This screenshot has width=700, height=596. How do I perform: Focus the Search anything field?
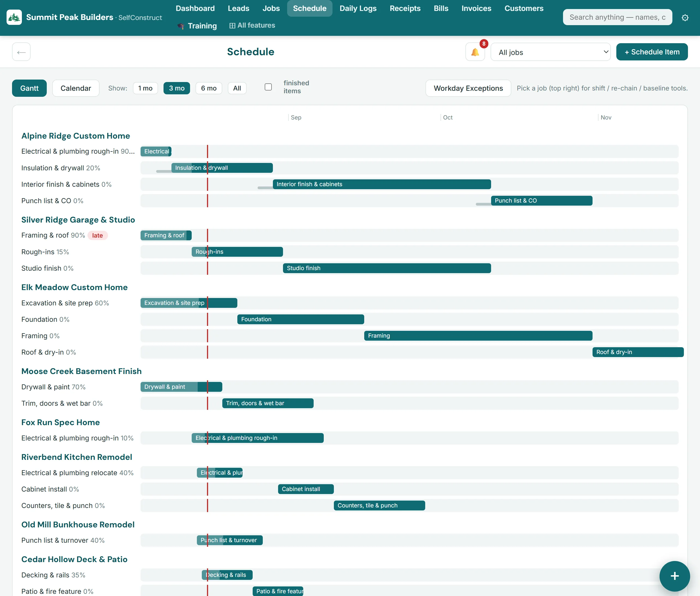coord(617,17)
